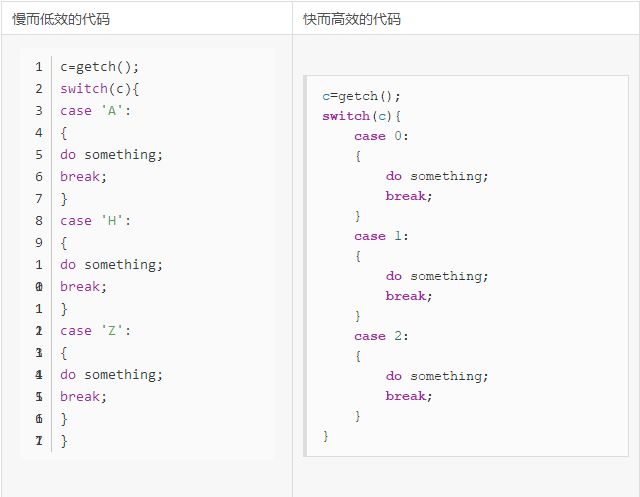
Task: Select the "case 'A':" line
Action: click(96, 111)
